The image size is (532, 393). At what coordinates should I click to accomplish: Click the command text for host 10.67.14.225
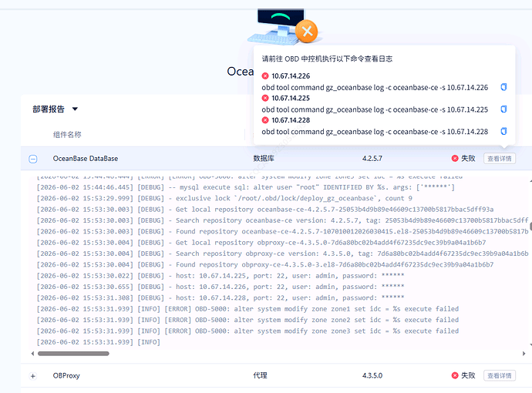pos(375,109)
